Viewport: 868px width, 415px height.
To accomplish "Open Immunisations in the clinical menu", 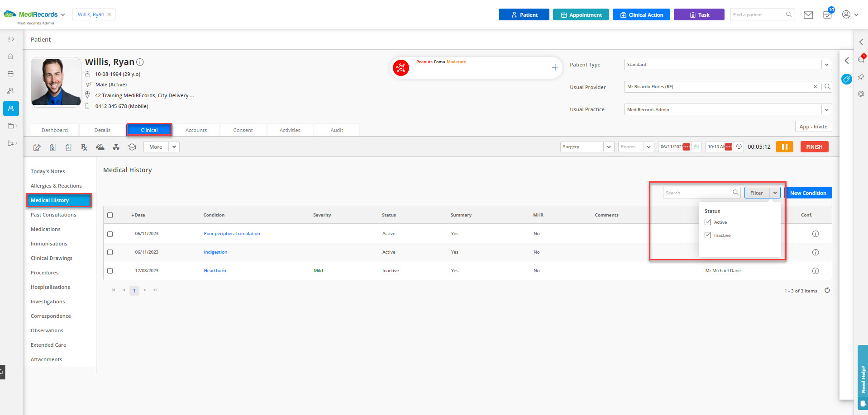I will (49, 244).
